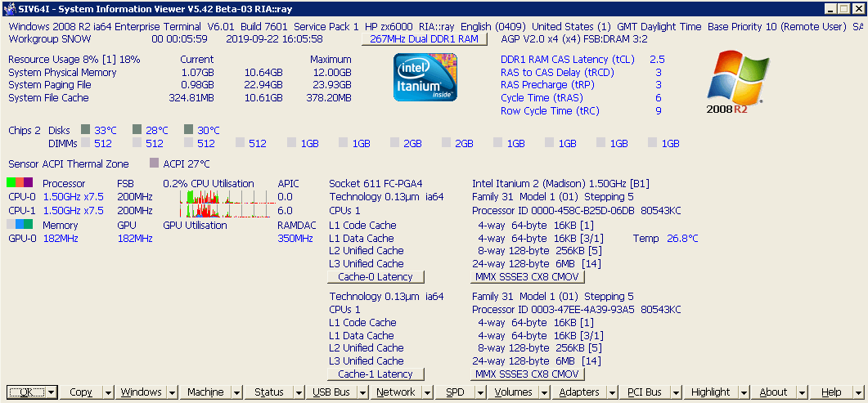Viewport: 868px width, 403px height.
Task: Click the 33°C disk temperature indicator square
Action: 85,130
